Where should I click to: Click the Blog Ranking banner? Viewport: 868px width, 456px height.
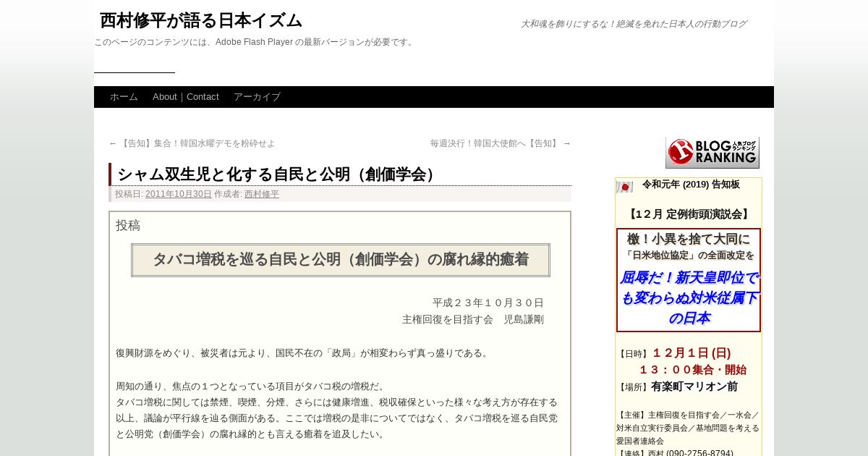(712, 153)
